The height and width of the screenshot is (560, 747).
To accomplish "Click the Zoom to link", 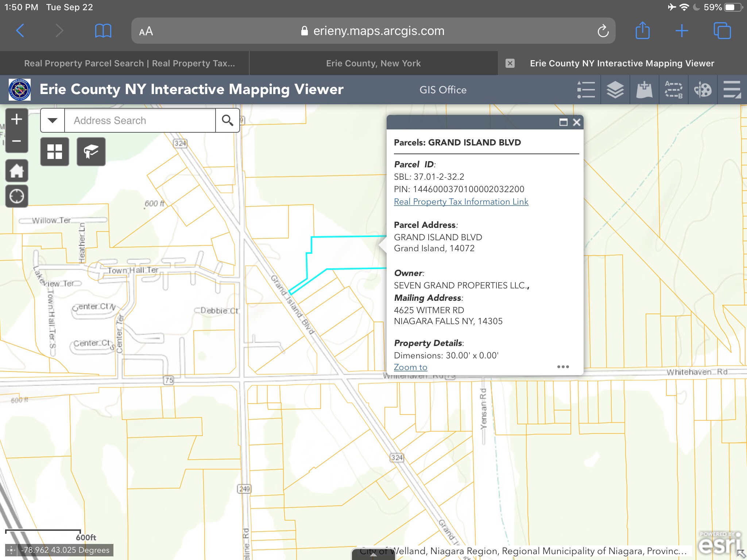I will [x=410, y=367].
